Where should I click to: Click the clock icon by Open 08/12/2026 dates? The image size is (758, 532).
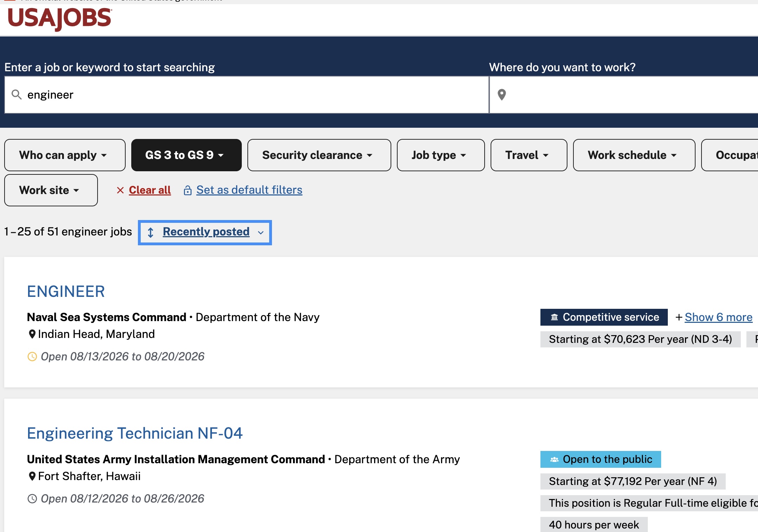pos(32,499)
